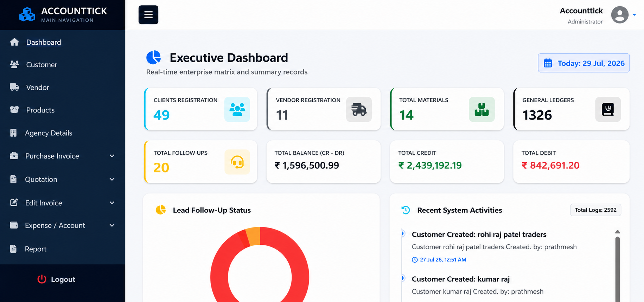Click the orange donut chart segment
The image size is (644, 302).
coord(253,236)
